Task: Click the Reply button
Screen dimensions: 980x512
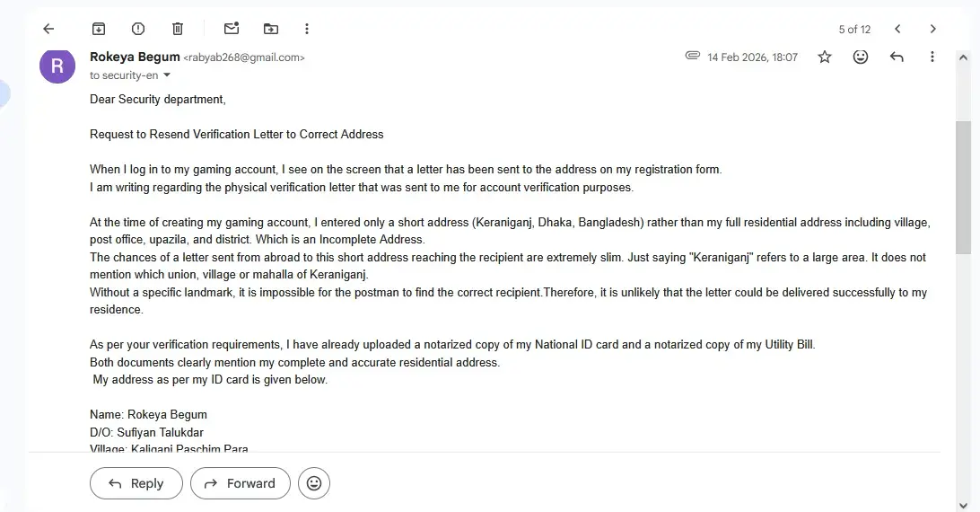Action: tap(136, 483)
